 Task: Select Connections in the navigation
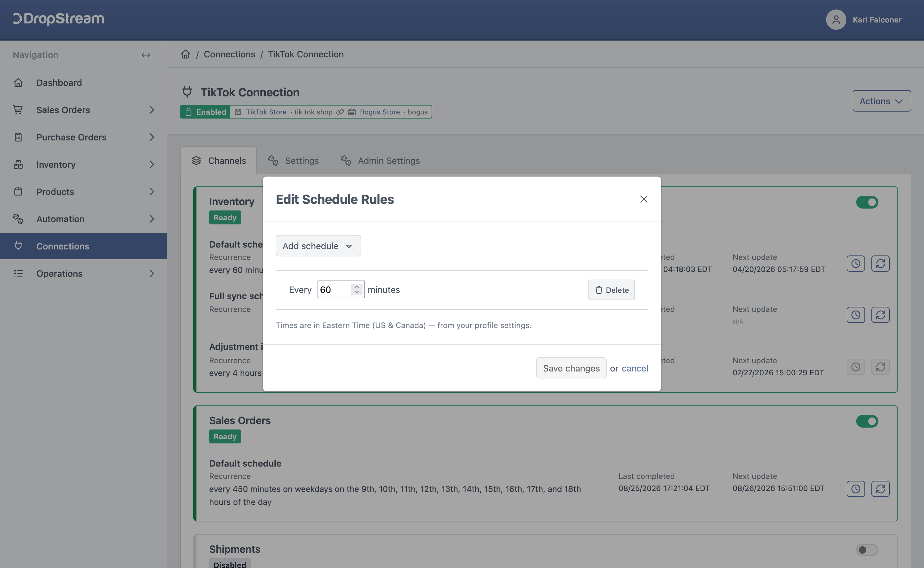[83, 246]
